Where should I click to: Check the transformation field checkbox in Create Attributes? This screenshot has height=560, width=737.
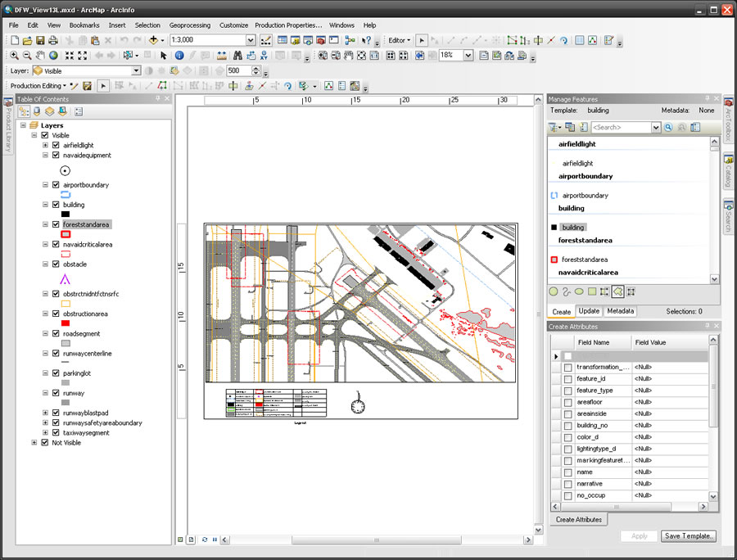567,367
